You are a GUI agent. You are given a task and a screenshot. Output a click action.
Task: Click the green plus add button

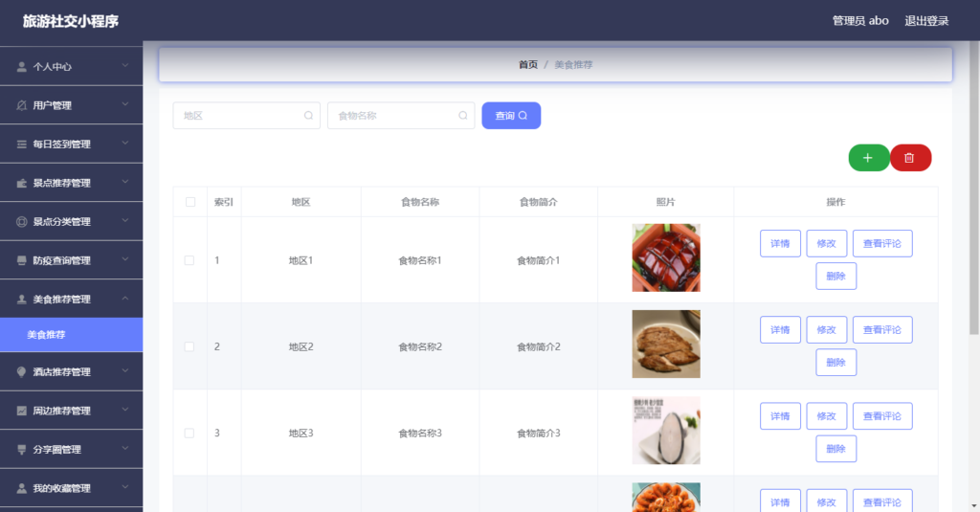click(869, 158)
